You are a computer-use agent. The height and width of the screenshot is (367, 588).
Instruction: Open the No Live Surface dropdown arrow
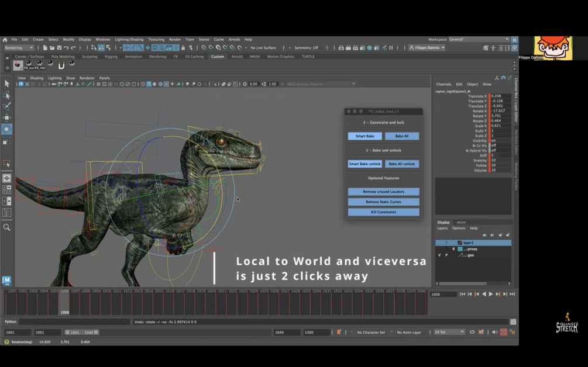tap(246, 47)
